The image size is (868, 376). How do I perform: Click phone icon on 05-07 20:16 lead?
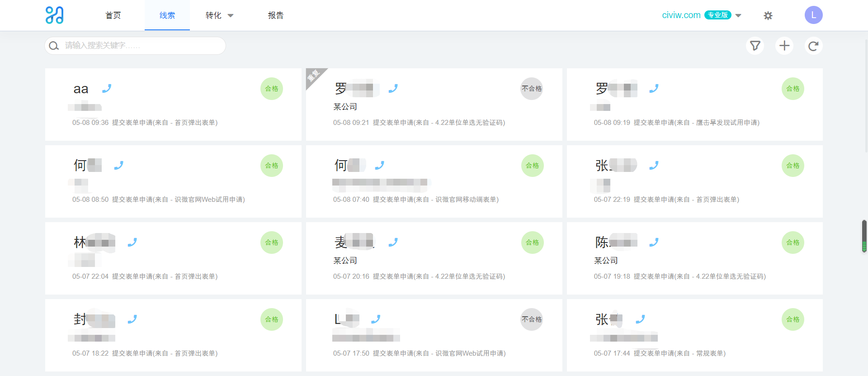tap(393, 243)
